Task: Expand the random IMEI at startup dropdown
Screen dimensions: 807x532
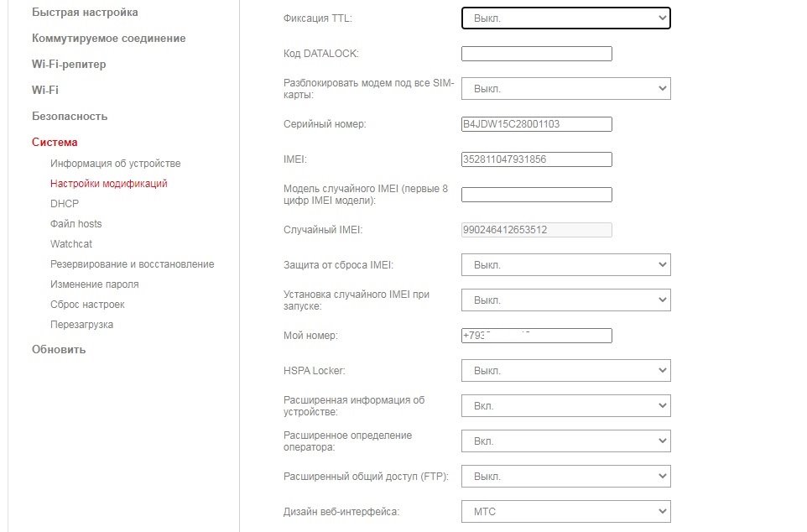Action: 565,300
